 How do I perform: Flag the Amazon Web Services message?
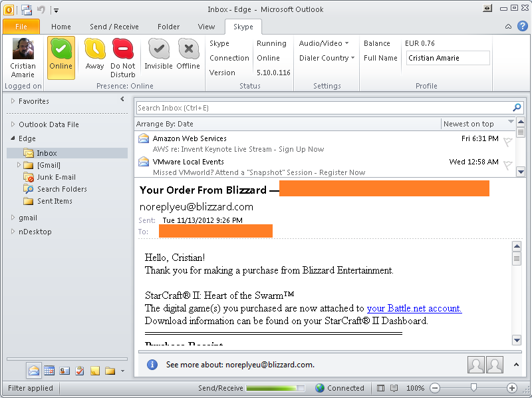[x=507, y=142]
